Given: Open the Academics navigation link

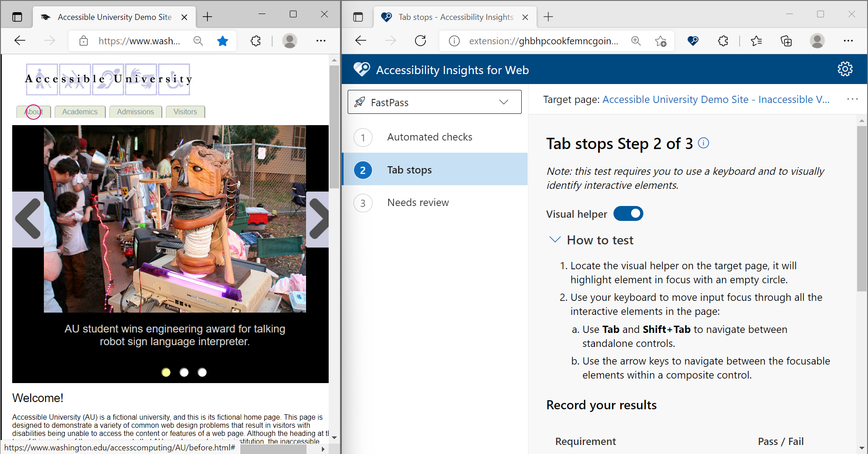Looking at the screenshot, I should coord(80,112).
